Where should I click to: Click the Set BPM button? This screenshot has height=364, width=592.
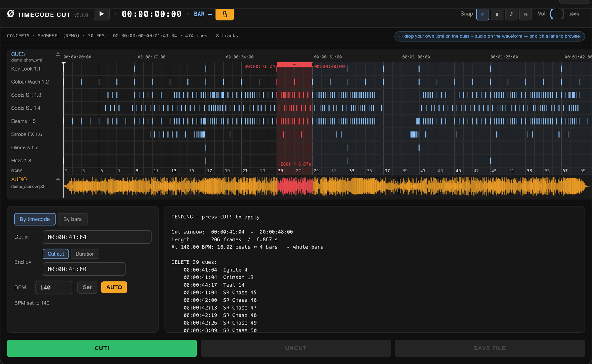87,287
